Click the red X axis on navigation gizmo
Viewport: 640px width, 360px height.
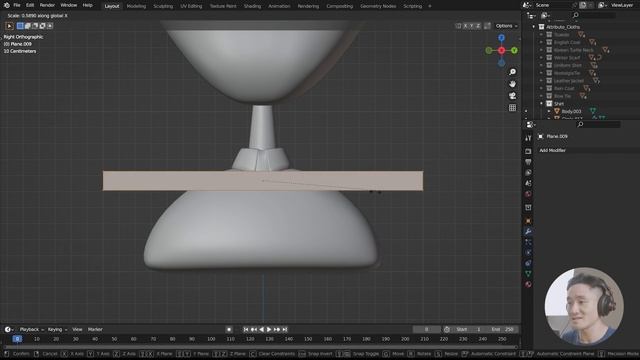[501, 50]
